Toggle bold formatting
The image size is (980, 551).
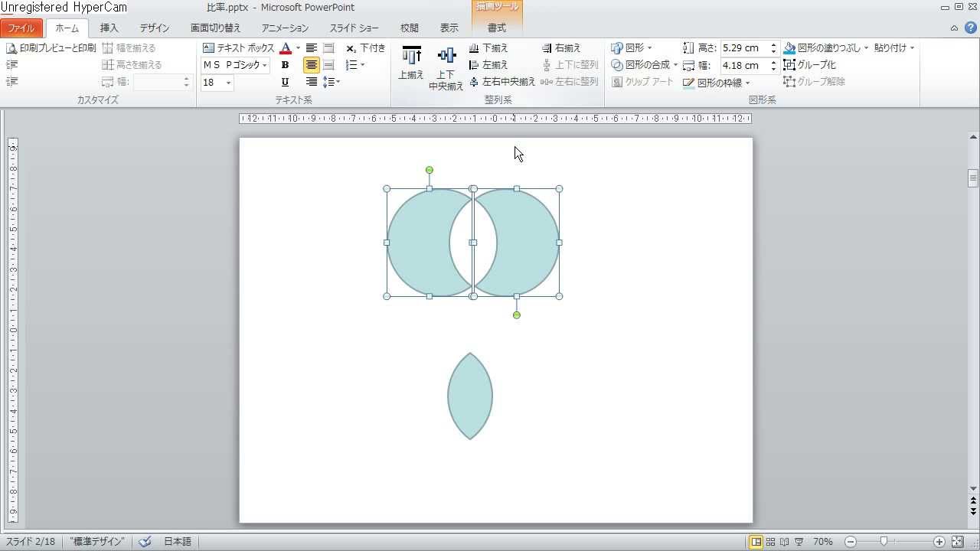tap(285, 65)
